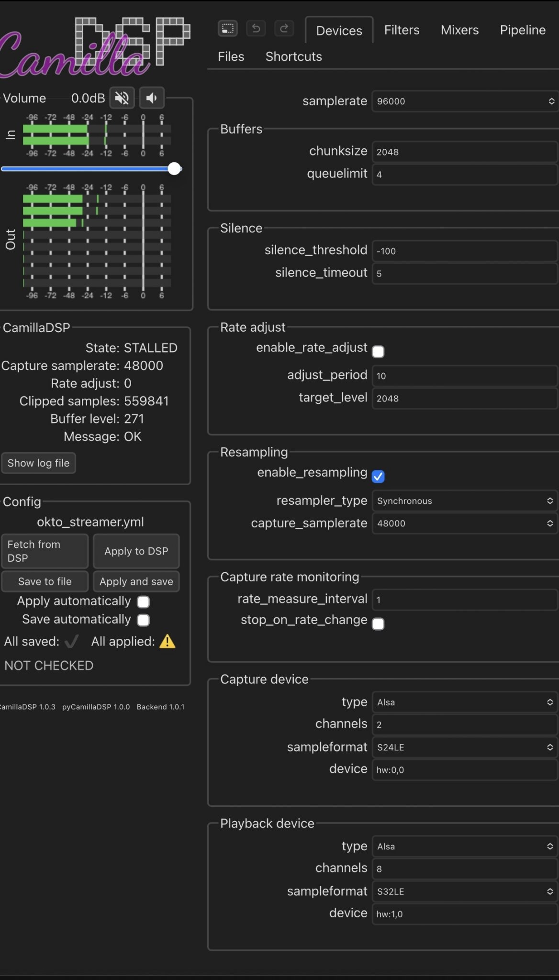
Task: Disable the enable_resampling checkbox
Action: (378, 477)
